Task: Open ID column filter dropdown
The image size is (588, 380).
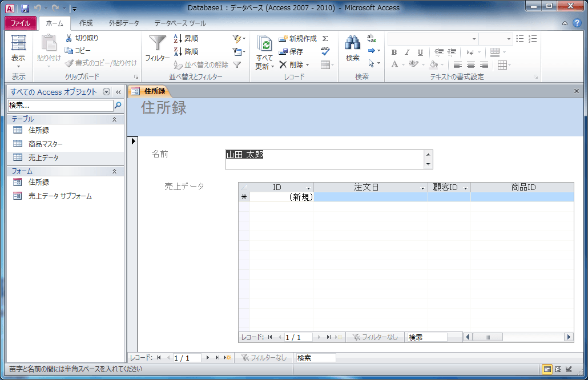Action: coord(309,188)
